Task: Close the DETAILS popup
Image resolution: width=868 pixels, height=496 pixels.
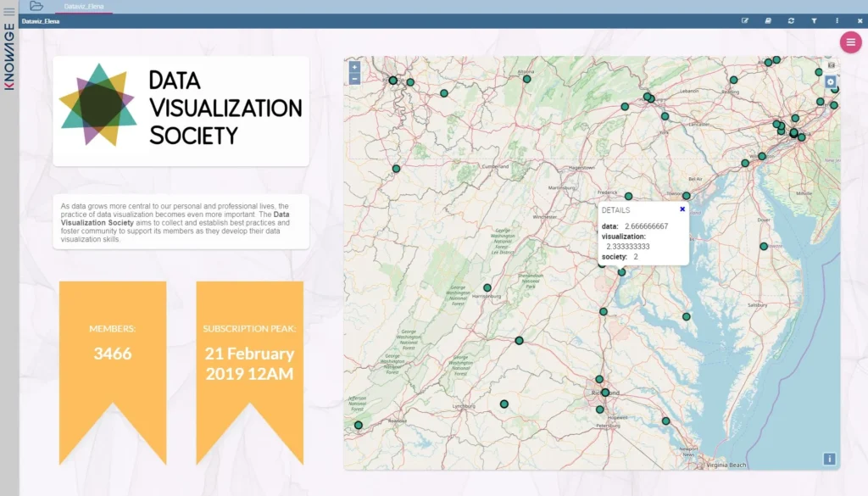Action: pyautogui.click(x=682, y=209)
